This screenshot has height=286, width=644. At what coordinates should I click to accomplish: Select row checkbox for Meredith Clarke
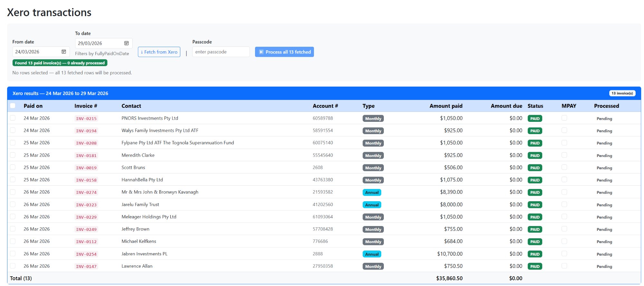pyautogui.click(x=13, y=155)
